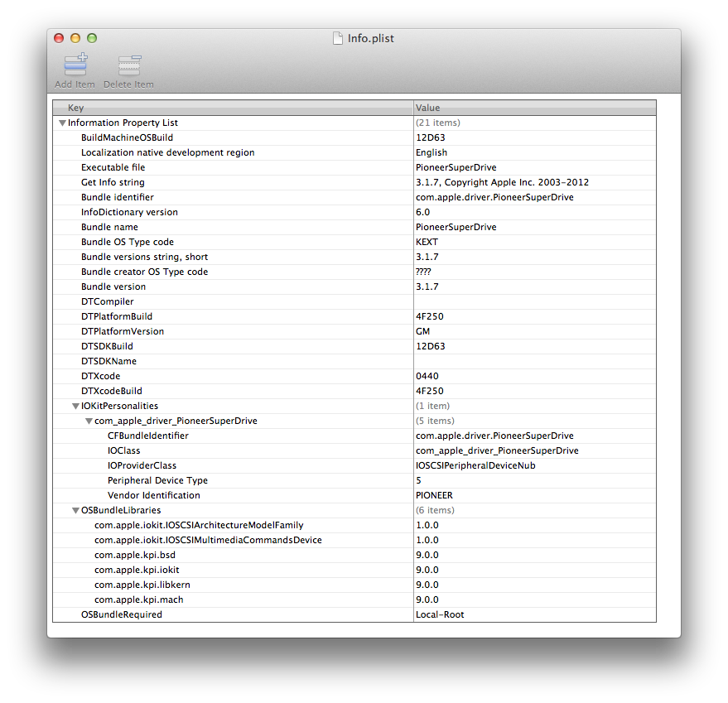
Task: Collapse the Information Property List root
Action: [x=62, y=123]
